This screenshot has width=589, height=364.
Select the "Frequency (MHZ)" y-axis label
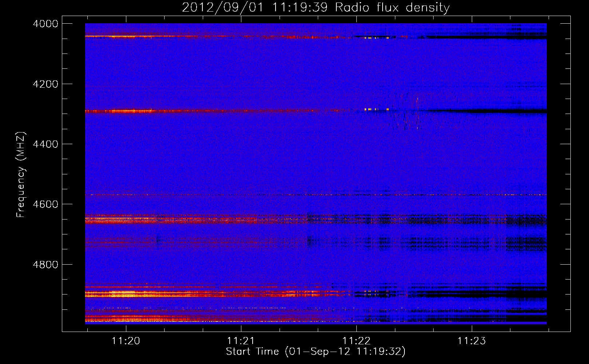point(21,175)
